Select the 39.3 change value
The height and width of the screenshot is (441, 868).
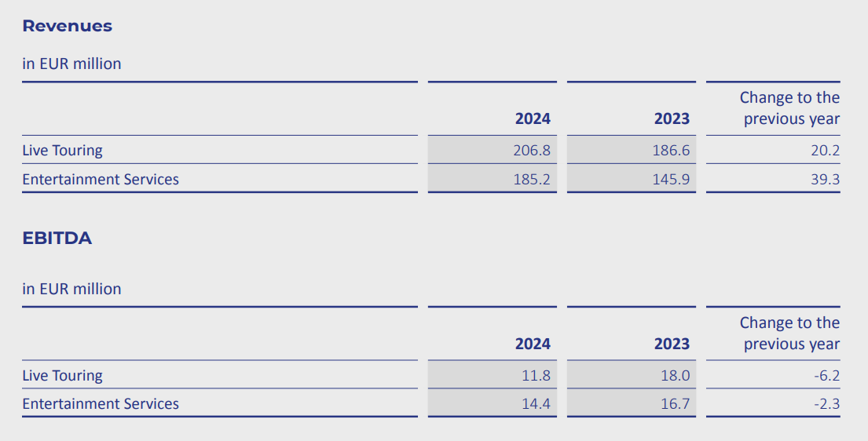tap(825, 180)
